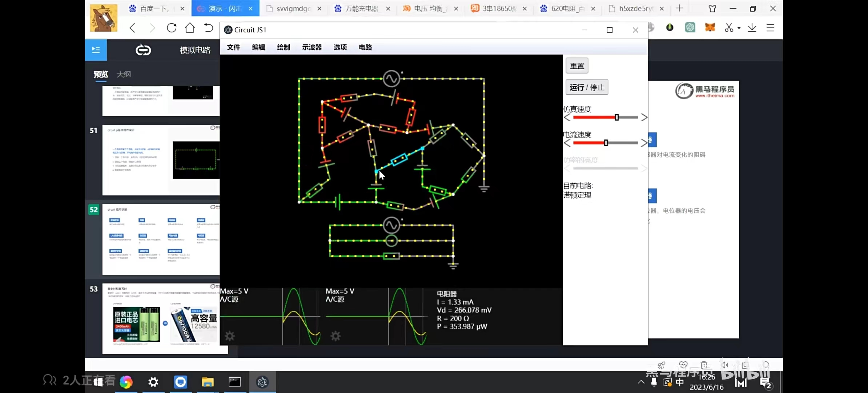Click the MetaMask fox extension icon
The image size is (868, 393).
710,27
